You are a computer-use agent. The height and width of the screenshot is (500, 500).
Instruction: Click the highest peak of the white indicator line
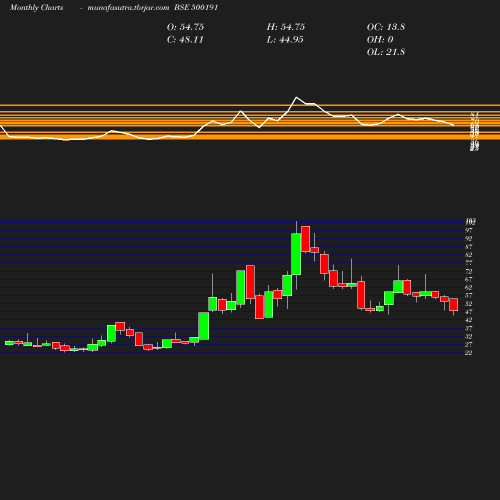296,98
